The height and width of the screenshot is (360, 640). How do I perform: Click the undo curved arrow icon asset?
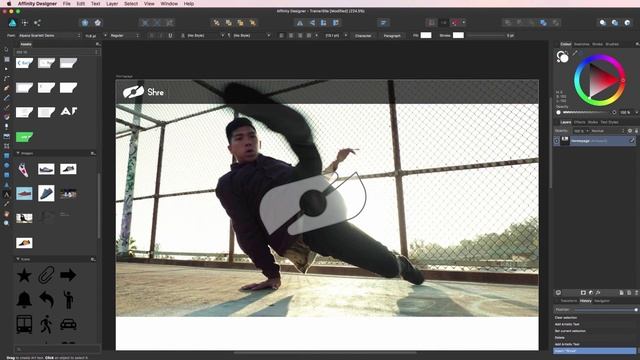pos(47,300)
